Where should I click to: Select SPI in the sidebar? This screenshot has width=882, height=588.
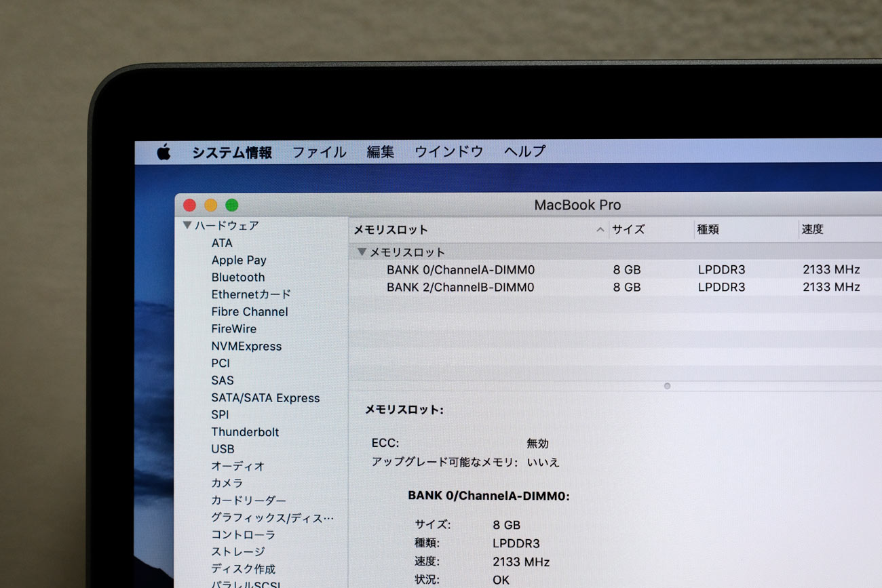pos(220,415)
